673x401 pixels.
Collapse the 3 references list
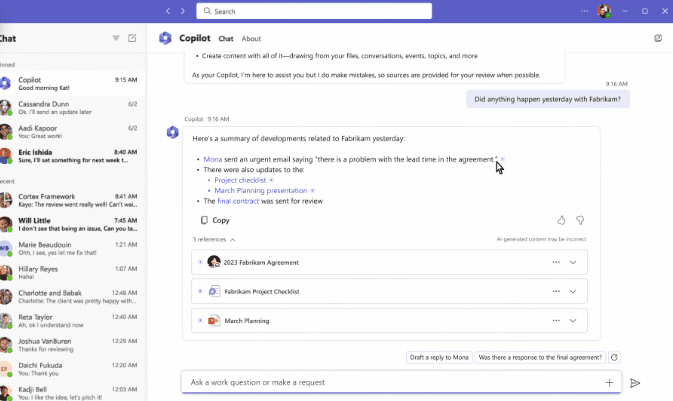tap(214, 240)
